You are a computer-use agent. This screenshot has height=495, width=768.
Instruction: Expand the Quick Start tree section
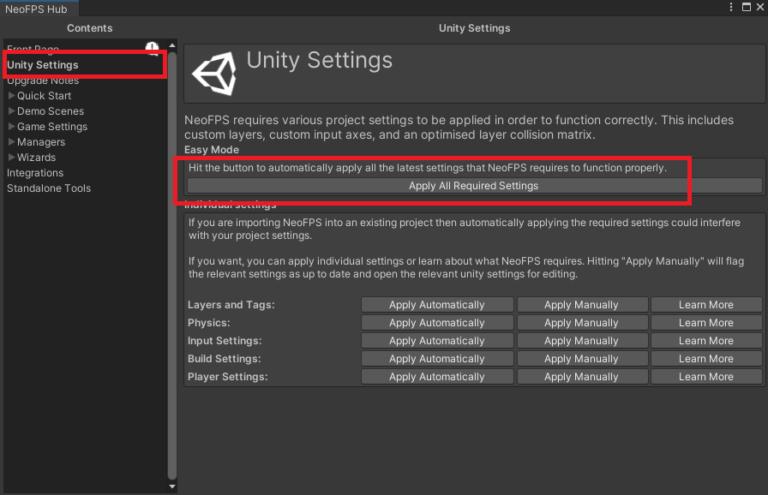pos(11,96)
